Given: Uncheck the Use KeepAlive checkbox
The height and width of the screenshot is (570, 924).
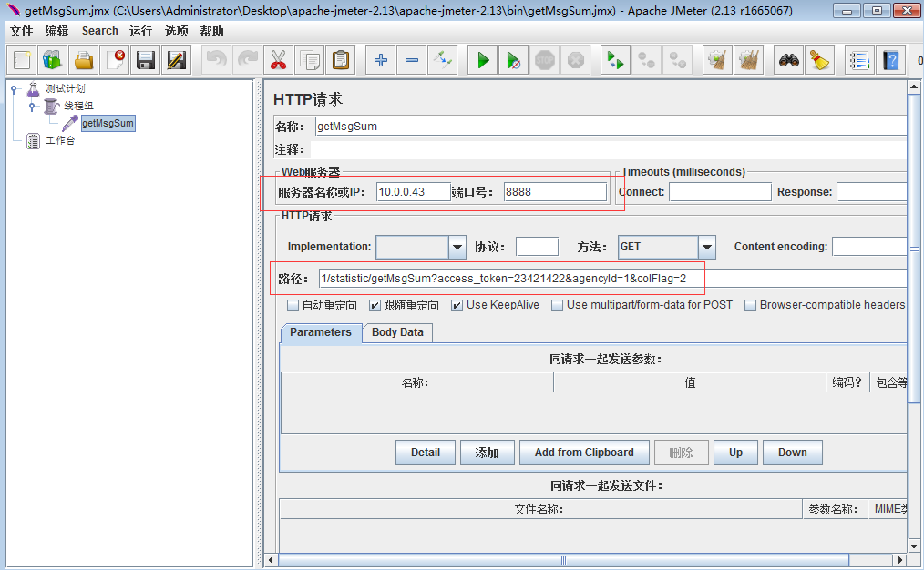Looking at the screenshot, I should click(x=457, y=306).
